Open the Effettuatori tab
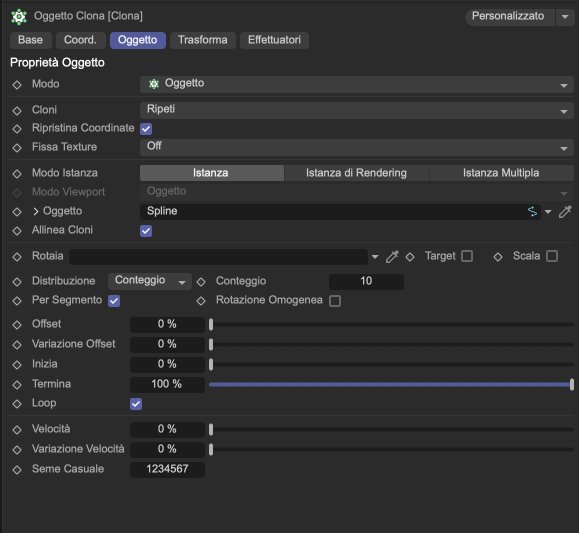Viewport: 579px width, 533px height. click(274, 40)
